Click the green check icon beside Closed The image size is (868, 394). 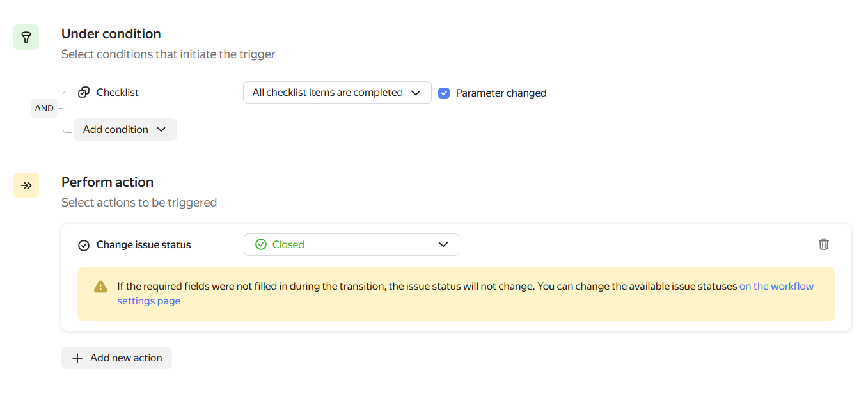click(260, 244)
